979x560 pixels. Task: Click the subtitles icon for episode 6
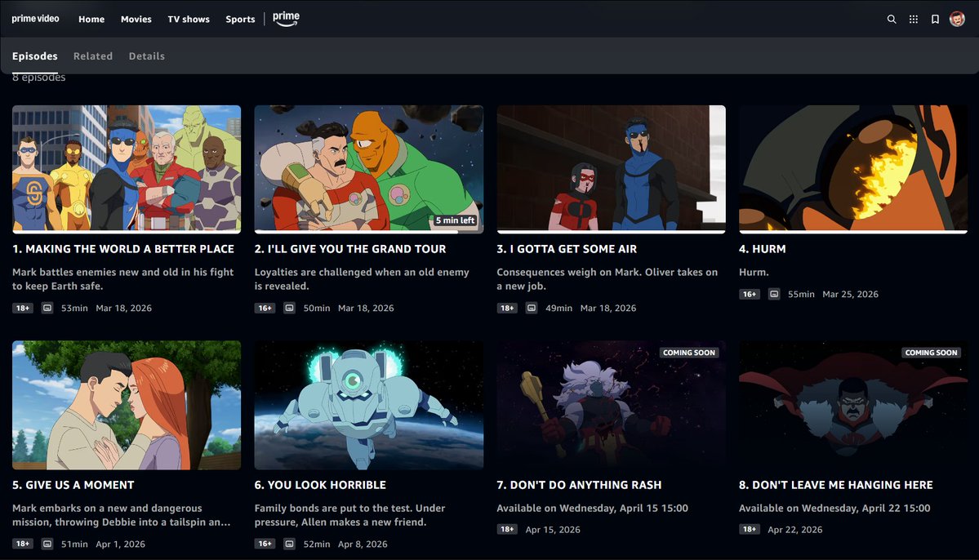[x=290, y=544]
